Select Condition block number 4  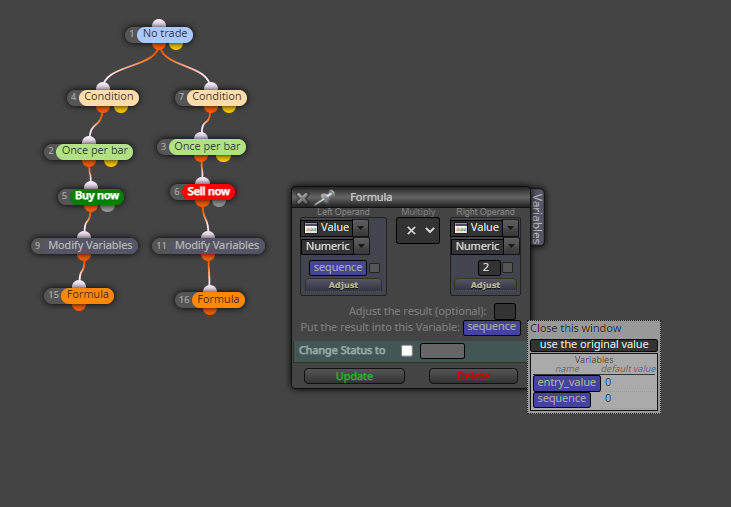pyautogui.click(x=109, y=97)
